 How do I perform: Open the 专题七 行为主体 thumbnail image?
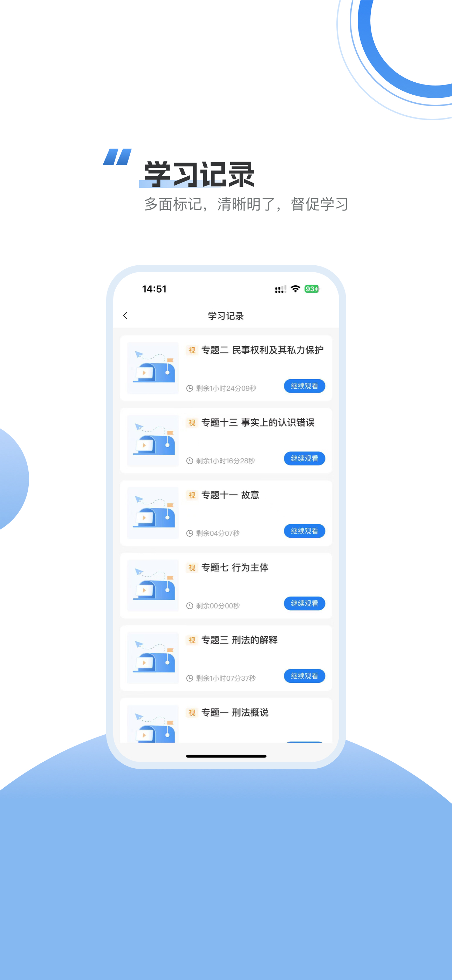pos(153,585)
